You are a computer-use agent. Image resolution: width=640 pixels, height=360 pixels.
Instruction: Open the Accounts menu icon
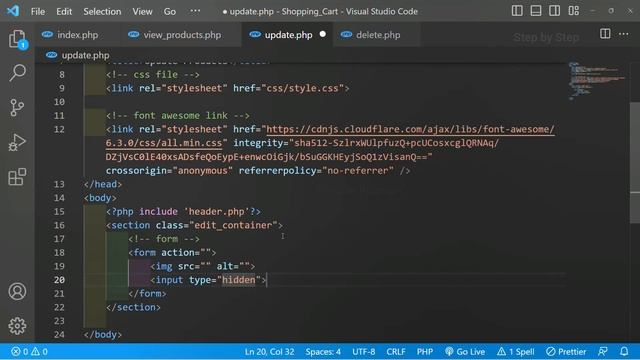point(17,291)
